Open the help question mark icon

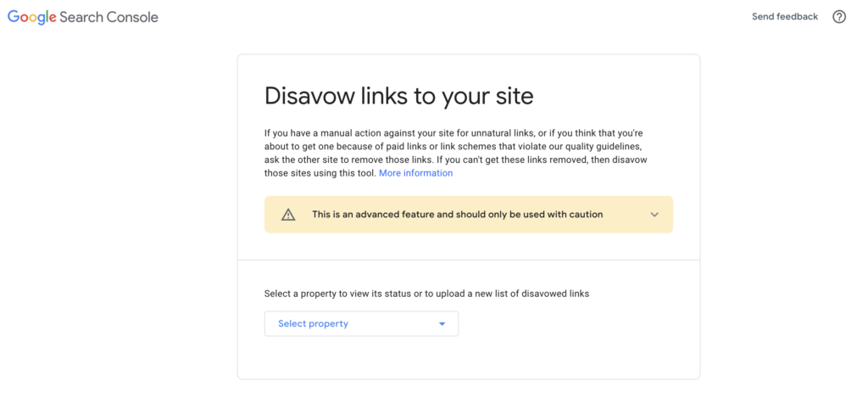[839, 17]
